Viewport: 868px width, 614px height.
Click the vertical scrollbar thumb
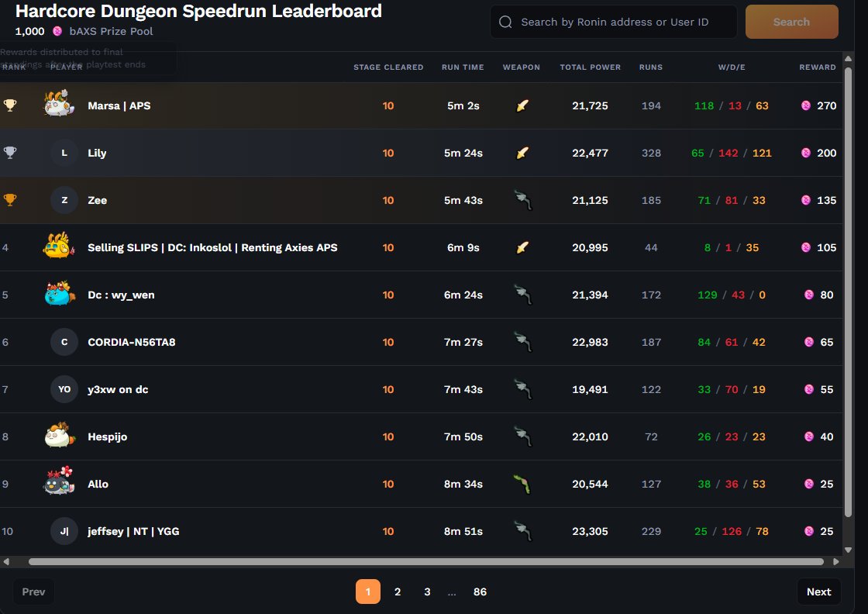[848, 292]
